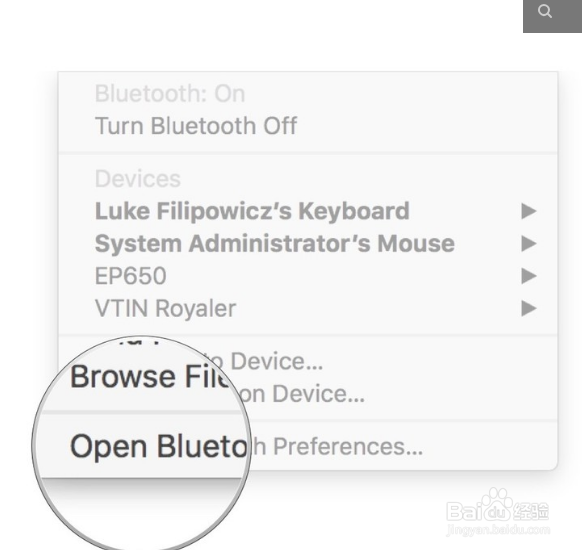Expand the VTIN Royaler submenu arrow
Screen dimensions: 582x550
click(x=529, y=308)
